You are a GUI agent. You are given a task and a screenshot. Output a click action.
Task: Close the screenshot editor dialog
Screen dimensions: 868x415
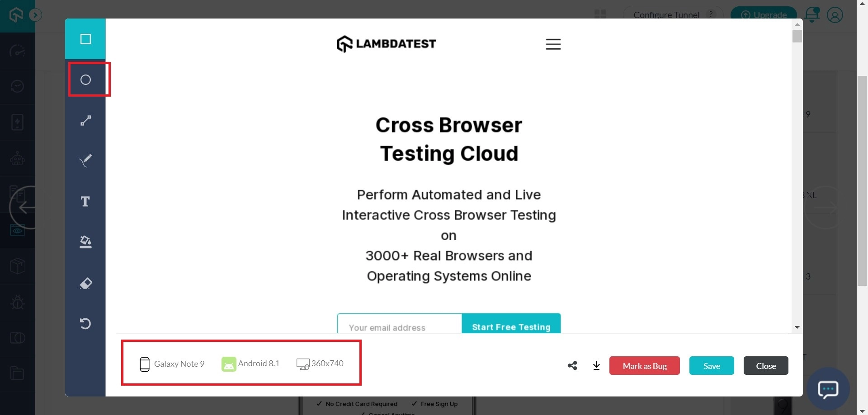pos(765,366)
